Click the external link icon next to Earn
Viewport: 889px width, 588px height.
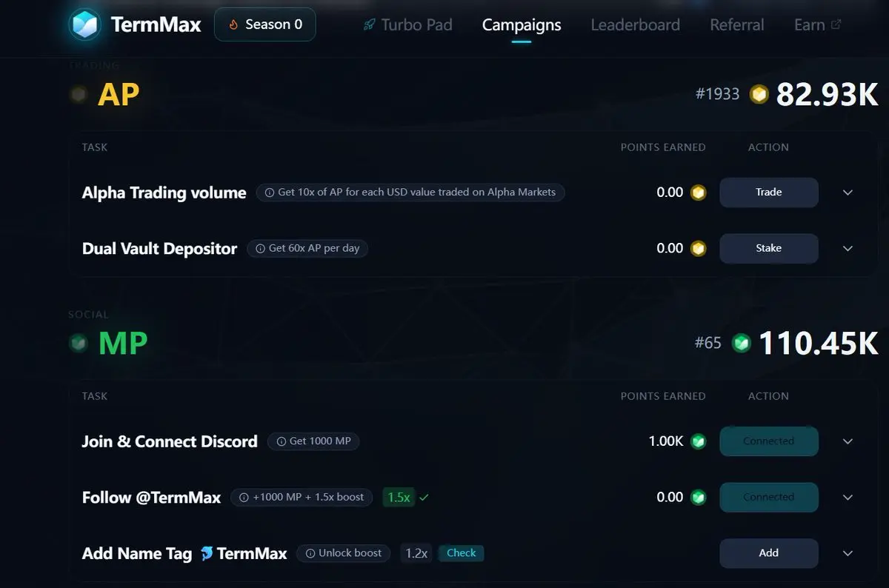click(x=836, y=24)
